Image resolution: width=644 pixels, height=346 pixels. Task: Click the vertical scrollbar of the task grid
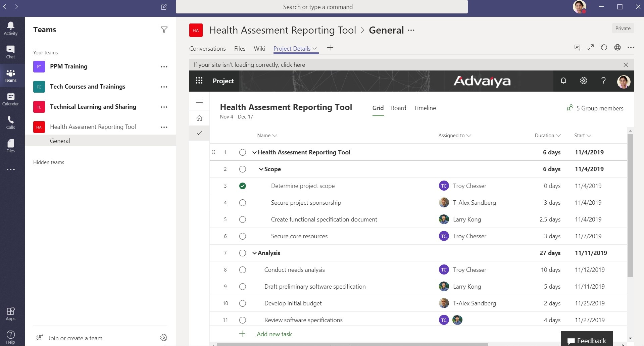click(x=630, y=205)
